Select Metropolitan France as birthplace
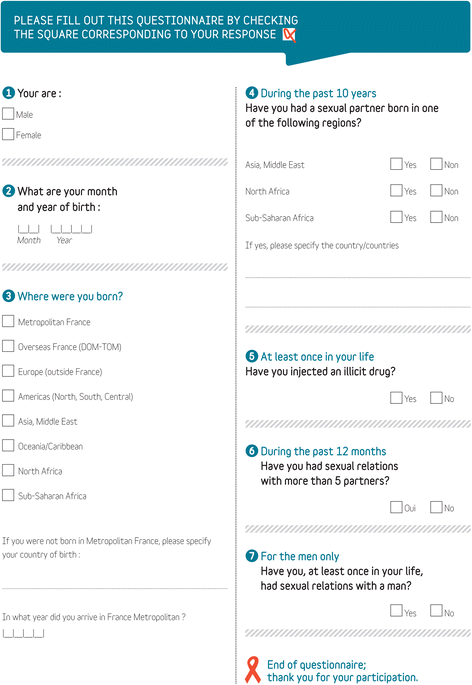This screenshot has height=685, width=472. (8, 322)
